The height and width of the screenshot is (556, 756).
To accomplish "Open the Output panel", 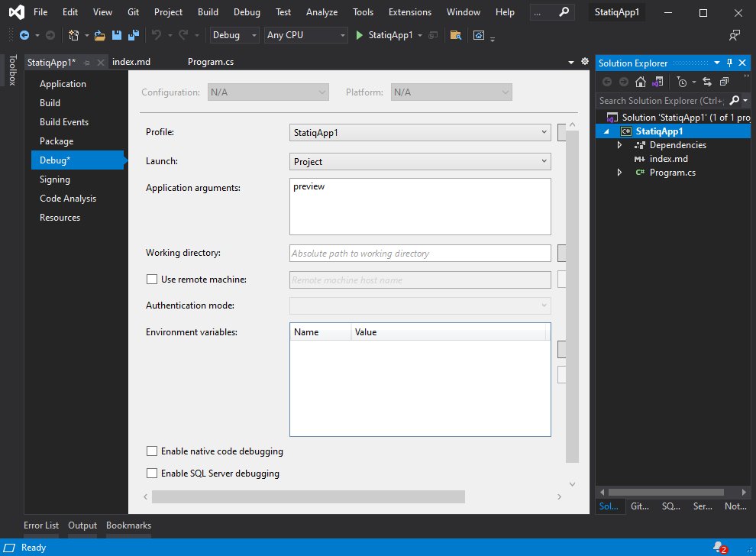I will coord(82,525).
